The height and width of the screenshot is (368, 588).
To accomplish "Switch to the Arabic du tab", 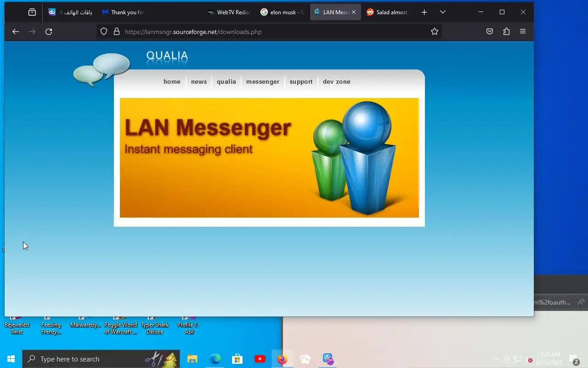I will coord(71,12).
